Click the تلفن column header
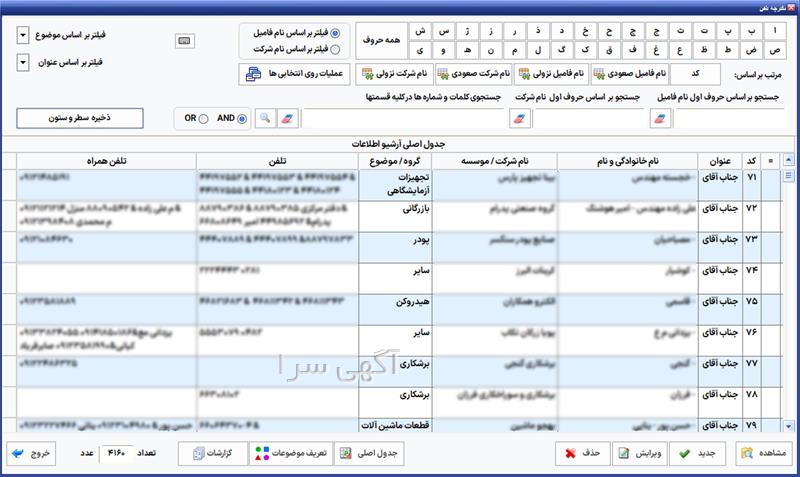Viewport: 800px width, 477px height. tap(278, 161)
